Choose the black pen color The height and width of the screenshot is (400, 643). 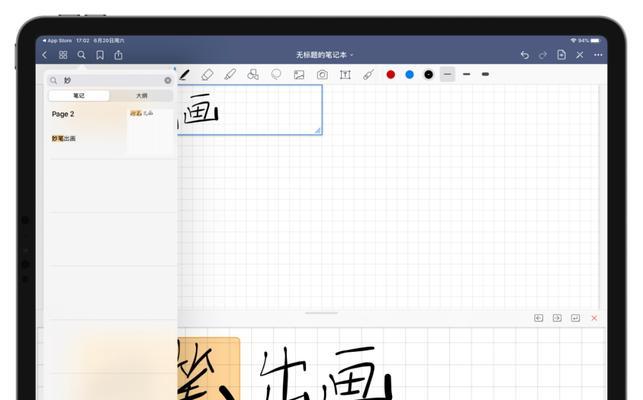(x=429, y=74)
